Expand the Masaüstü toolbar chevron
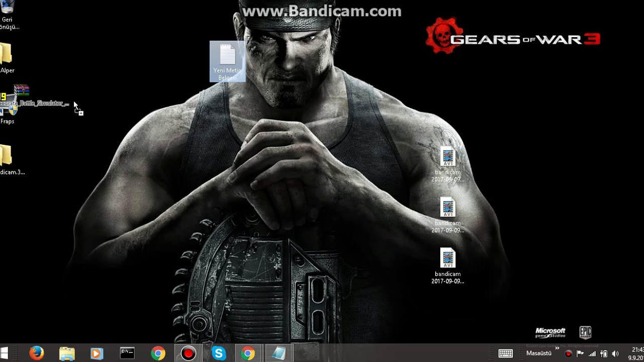This screenshot has width=644, height=362. [x=557, y=348]
